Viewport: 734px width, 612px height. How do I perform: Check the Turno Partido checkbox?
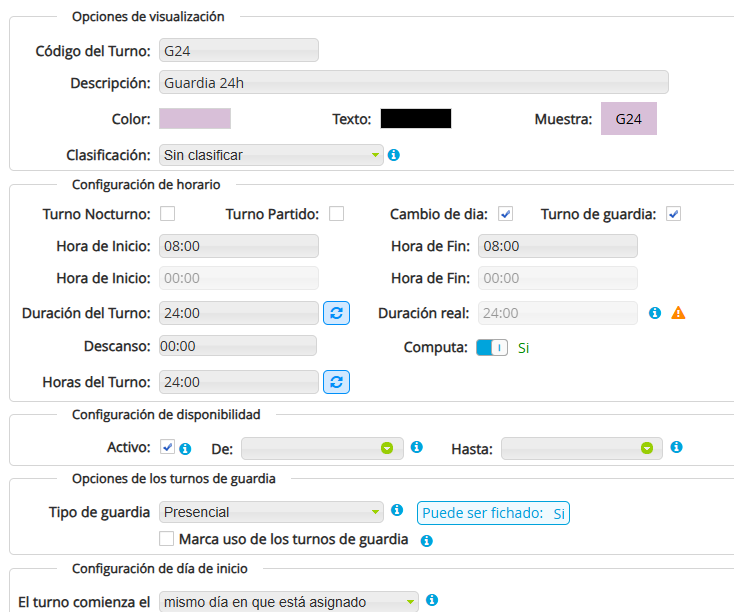pos(337,214)
